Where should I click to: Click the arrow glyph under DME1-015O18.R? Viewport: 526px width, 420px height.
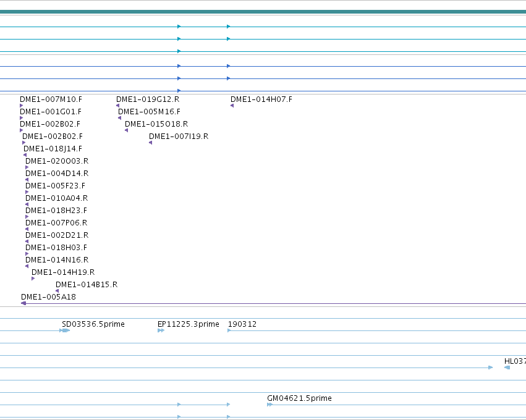[127, 130]
